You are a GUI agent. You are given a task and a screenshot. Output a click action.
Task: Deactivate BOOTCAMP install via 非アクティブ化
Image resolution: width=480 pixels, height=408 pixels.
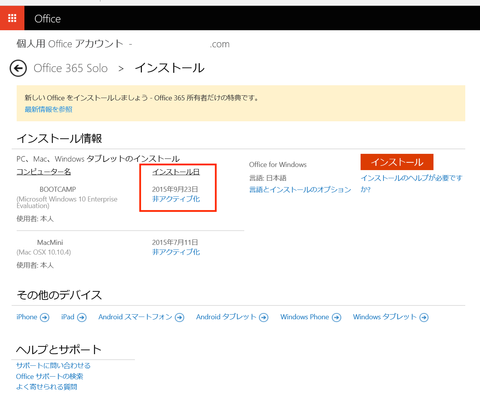176,199
